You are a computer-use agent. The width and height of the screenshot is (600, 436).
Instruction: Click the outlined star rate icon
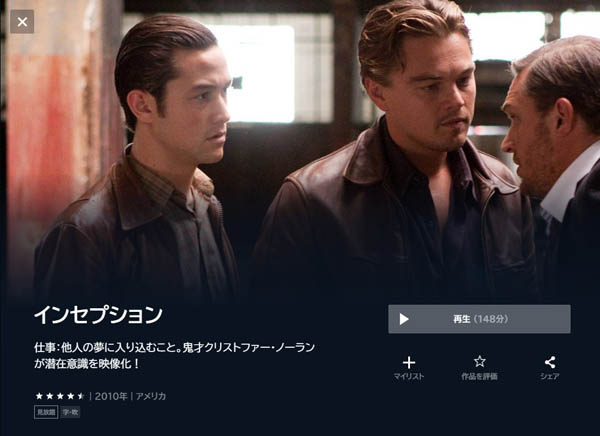[x=479, y=361]
